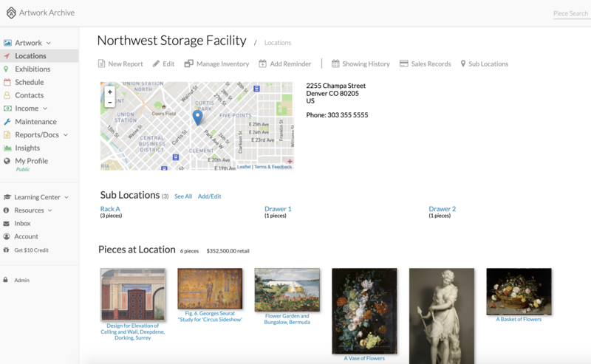Open New Report from the toolbar
Screen dimensions: 591x364
pos(120,64)
